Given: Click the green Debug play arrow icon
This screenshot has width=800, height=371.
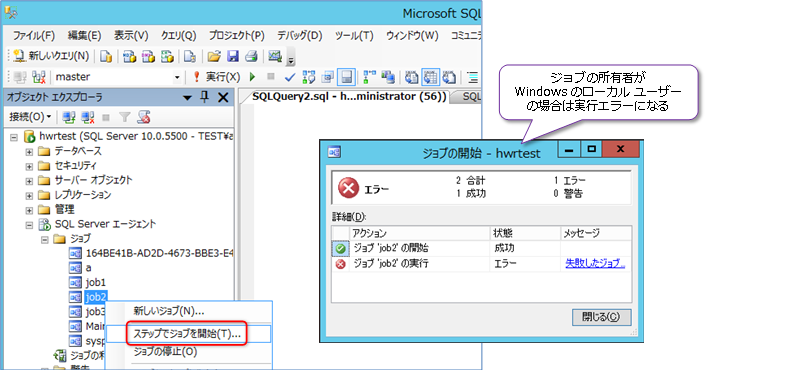Looking at the screenshot, I should pos(252,77).
